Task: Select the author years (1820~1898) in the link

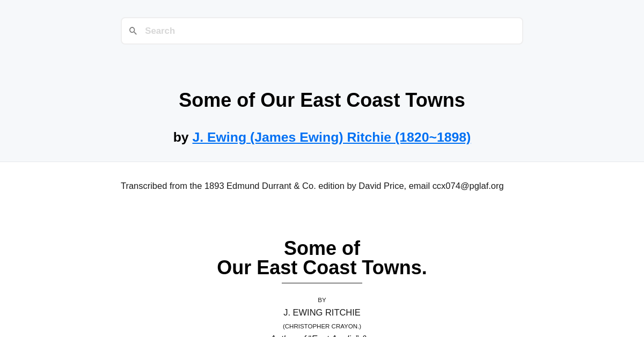Action: [x=433, y=137]
